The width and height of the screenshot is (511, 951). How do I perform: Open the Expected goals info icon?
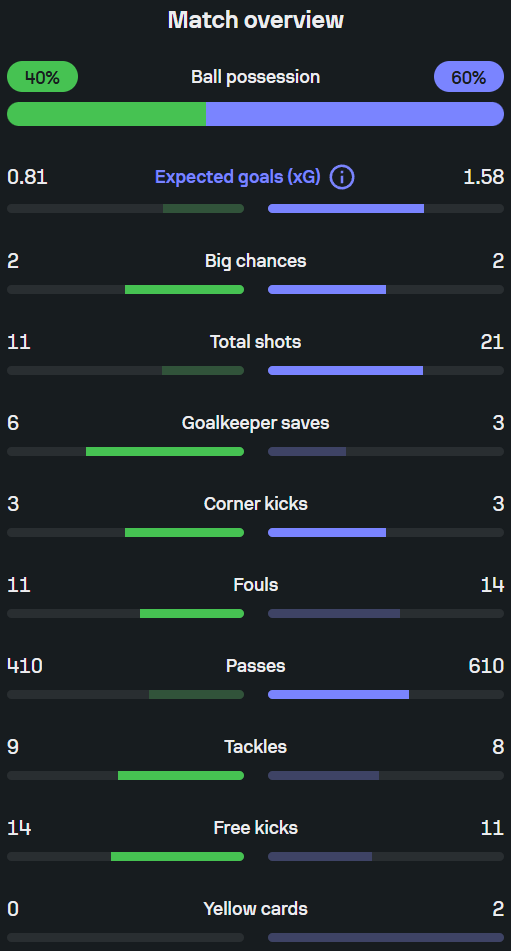[x=342, y=178]
